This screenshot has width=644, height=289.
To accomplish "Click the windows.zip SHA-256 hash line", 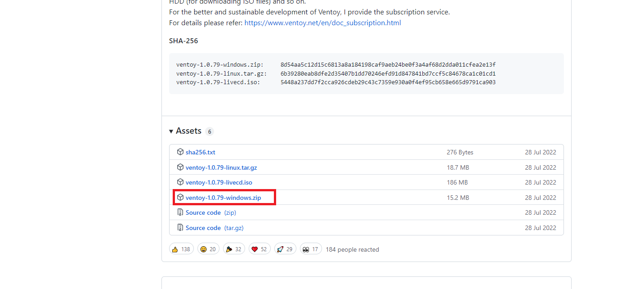I will (x=336, y=65).
